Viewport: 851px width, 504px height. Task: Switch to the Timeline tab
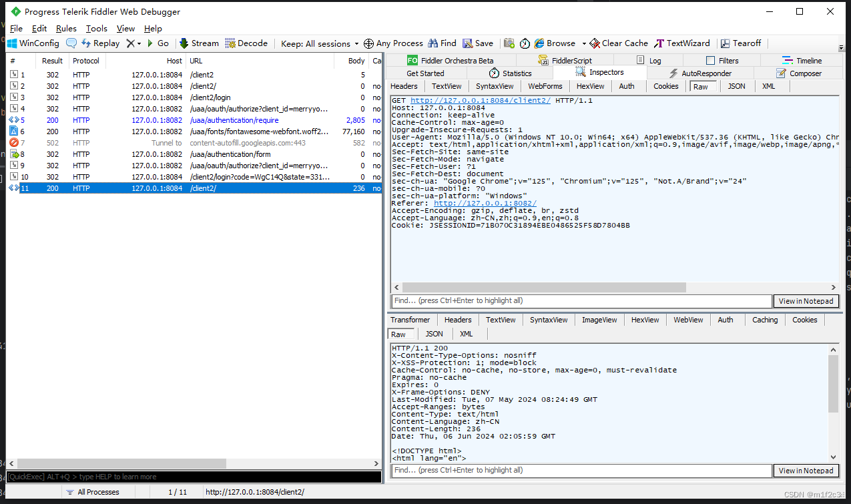(x=802, y=61)
